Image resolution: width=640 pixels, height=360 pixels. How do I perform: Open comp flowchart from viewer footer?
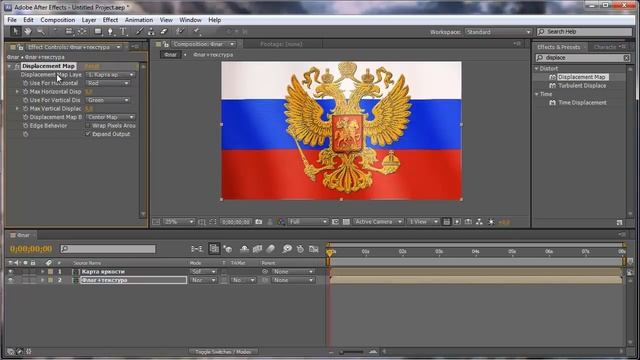point(479,222)
